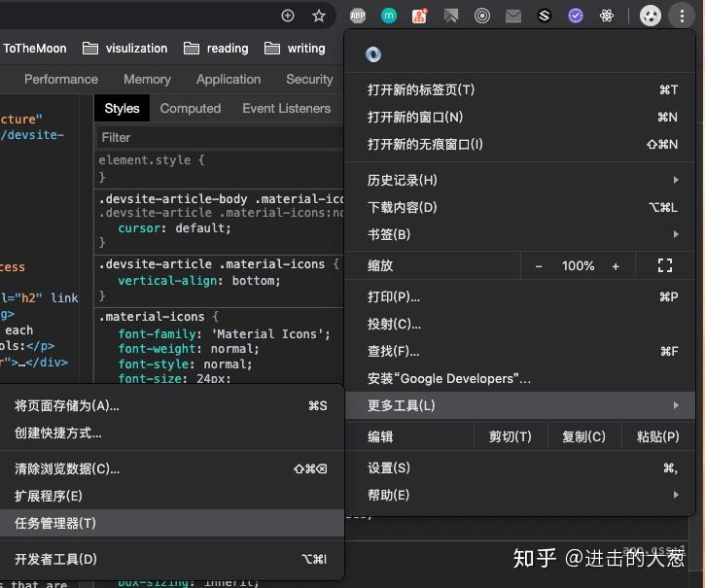
Task: Click the teal 'm' extension icon
Action: point(388,16)
